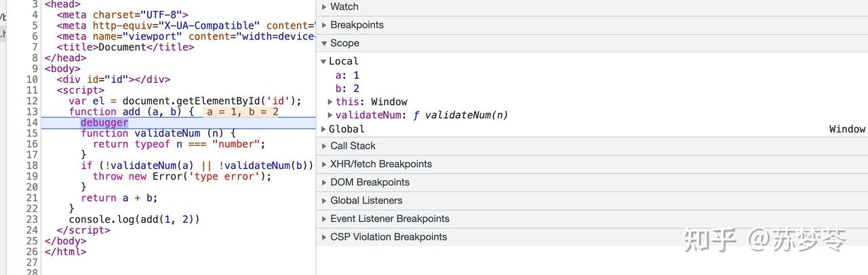This screenshot has height=275, width=868.
Task: Select local variable a value 1
Action: (356, 75)
